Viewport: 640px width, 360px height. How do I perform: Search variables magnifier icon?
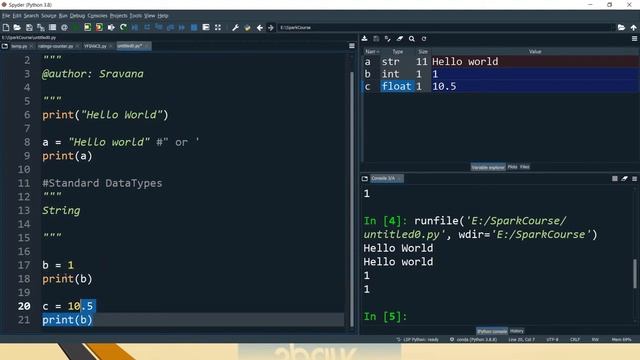pos(412,38)
